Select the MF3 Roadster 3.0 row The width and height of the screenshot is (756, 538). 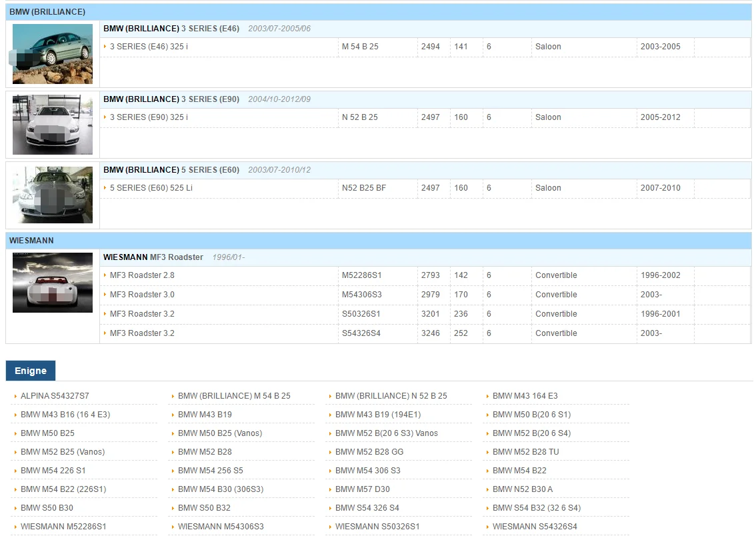click(x=425, y=295)
